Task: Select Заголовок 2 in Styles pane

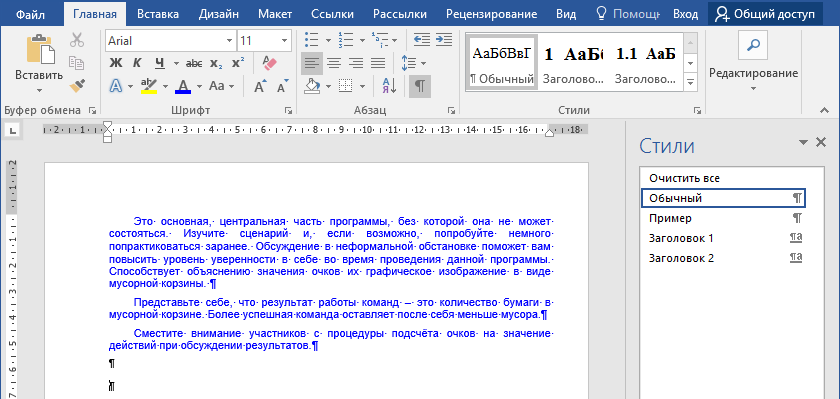Action: [x=723, y=258]
